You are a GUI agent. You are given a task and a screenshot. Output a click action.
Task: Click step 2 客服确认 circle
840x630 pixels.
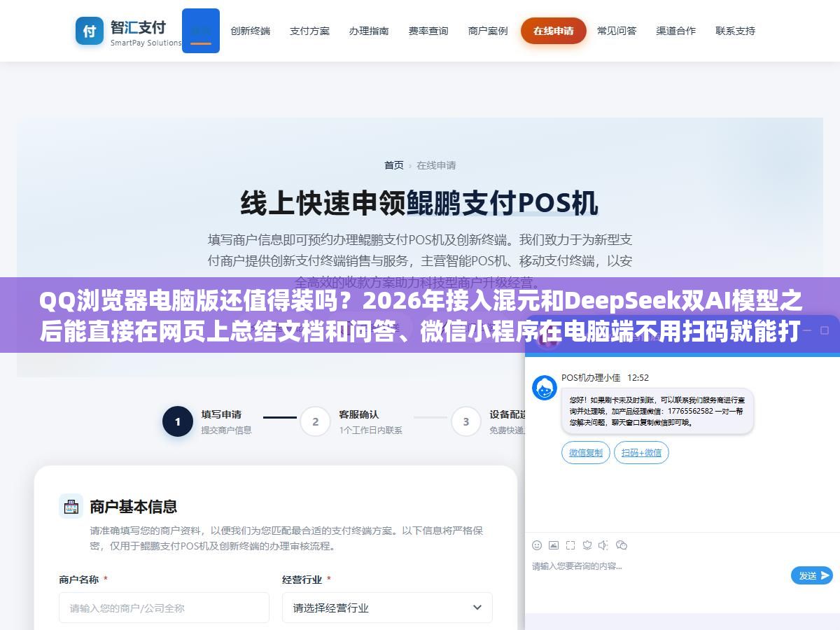316,421
